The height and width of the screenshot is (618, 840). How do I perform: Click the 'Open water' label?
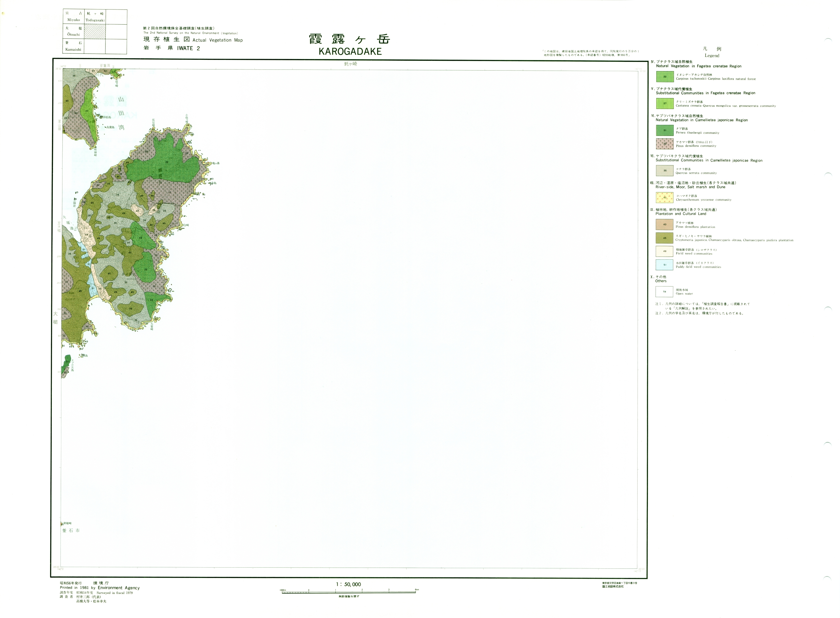[684, 294]
